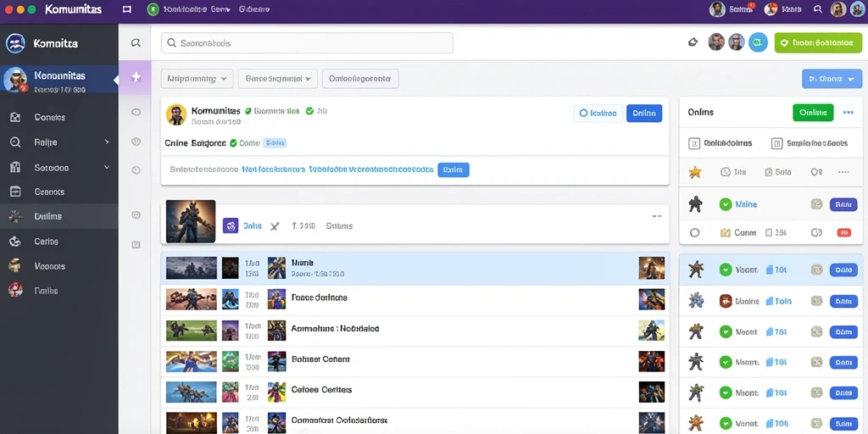Open the three-dot menu on the featured game card
Image resolution: width=868 pixels, height=434 pixels.
click(657, 216)
